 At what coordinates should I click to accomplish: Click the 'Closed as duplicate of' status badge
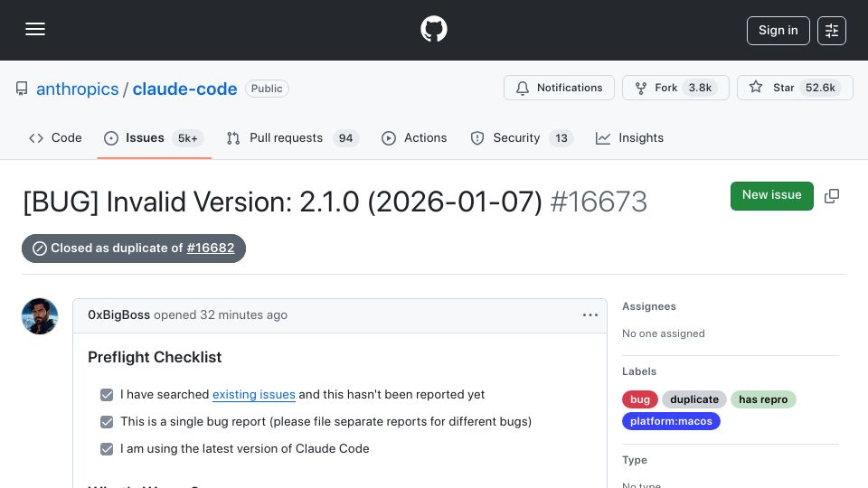(134, 249)
